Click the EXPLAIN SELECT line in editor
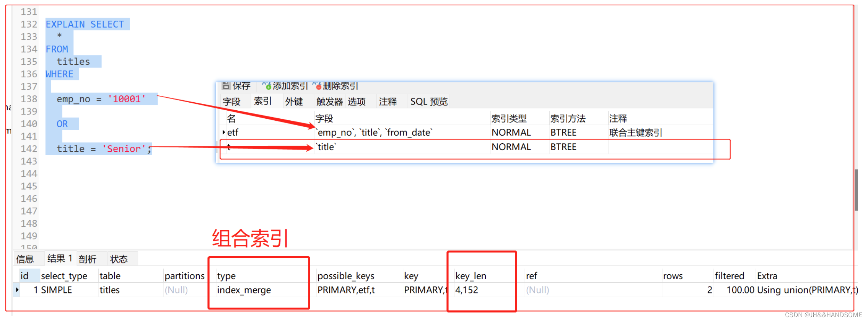The image size is (868, 321). (x=85, y=24)
